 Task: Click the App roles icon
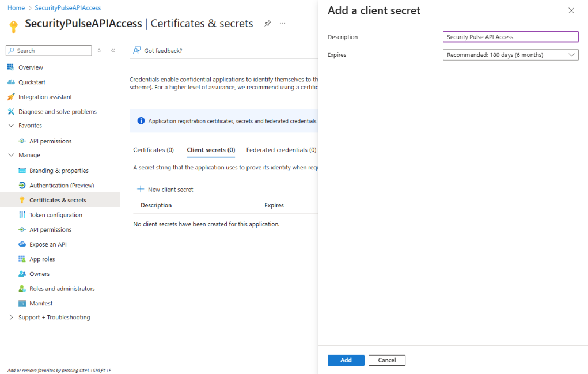(22, 259)
